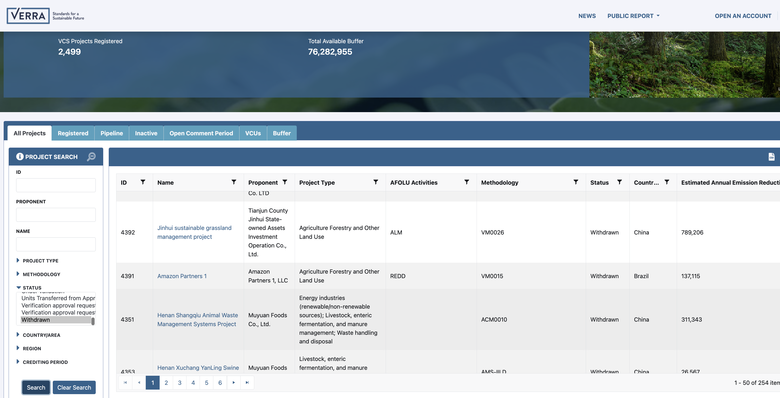This screenshot has height=398, width=780.
Task: Go to the next results page
Action: (234, 383)
